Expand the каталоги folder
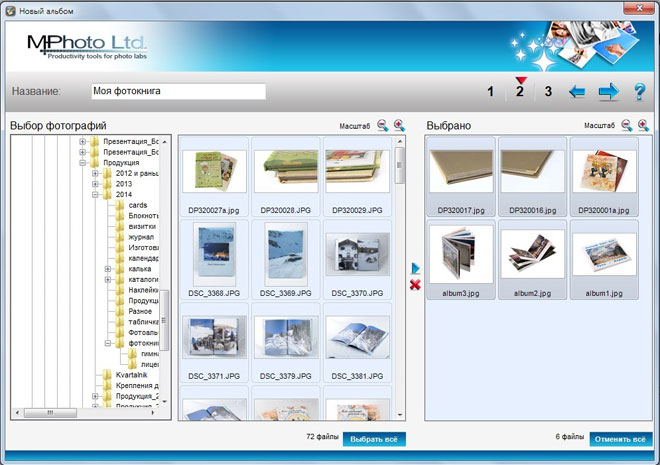Viewport: 660px width, 465px height. coord(108,279)
